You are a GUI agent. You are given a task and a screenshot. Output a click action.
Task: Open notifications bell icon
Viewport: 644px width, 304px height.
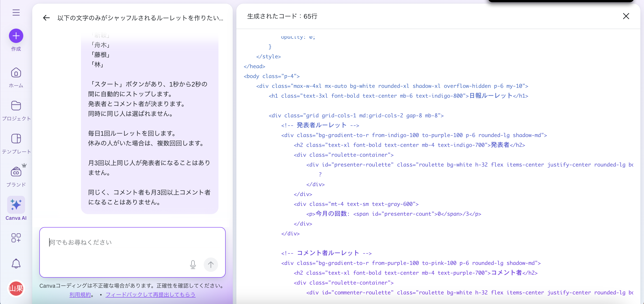16,264
